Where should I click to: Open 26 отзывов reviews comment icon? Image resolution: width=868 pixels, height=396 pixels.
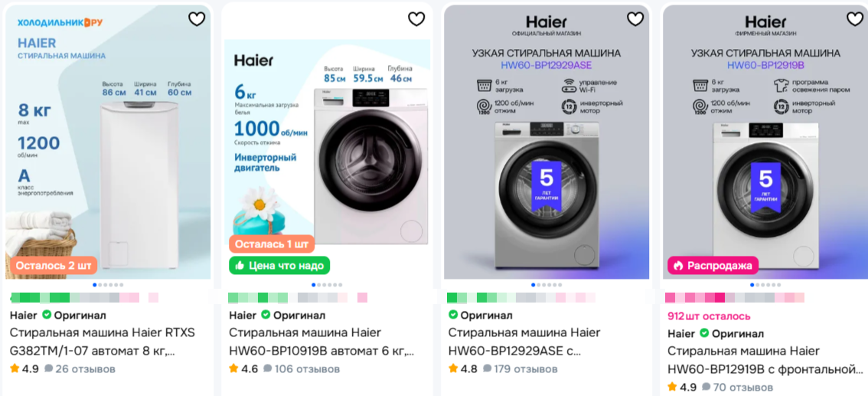[x=49, y=369]
